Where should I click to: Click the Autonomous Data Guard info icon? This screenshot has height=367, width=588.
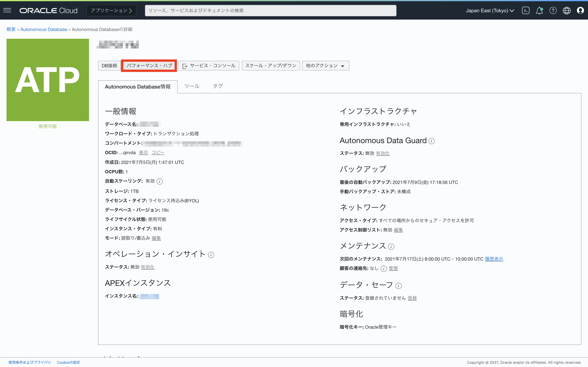tap(432, 141)
